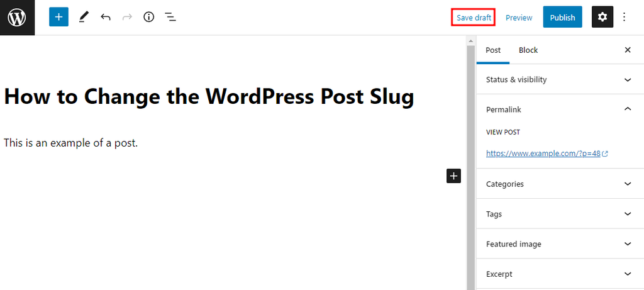644x290 pixels.
Task: Click the Redo arrow icon
Action: coord(127,18)
